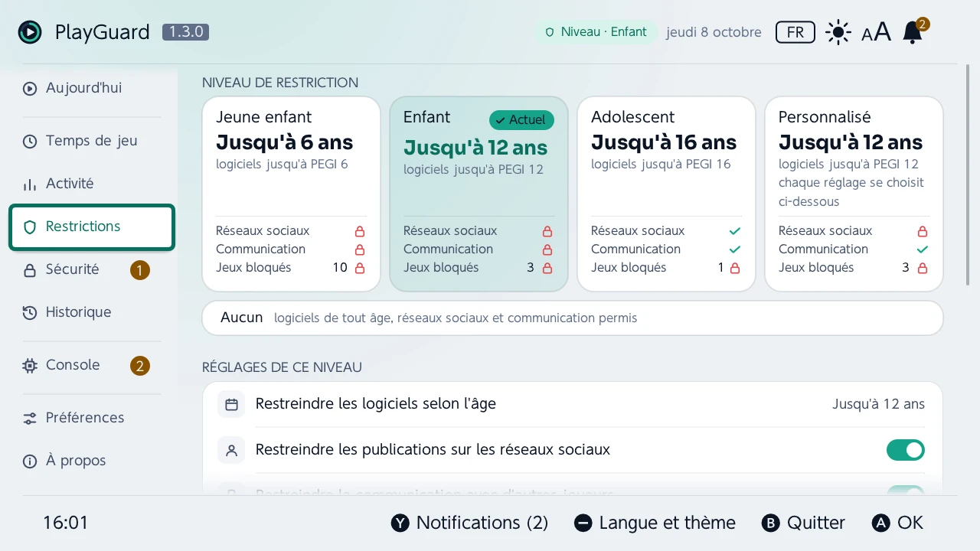Choose the Adolescent restriction level card
Screen dimensions: 980x551
click(x=666, y=194)
